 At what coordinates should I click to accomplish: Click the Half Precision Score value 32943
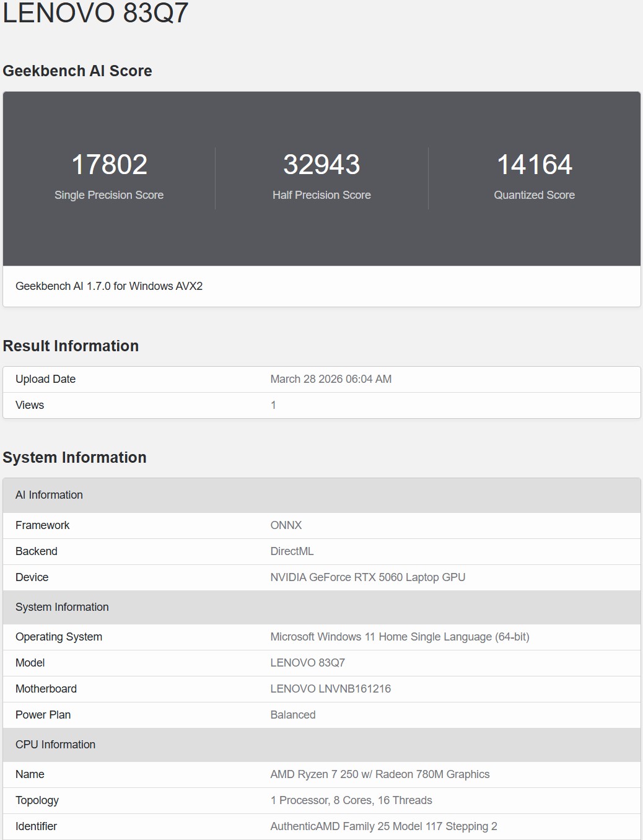click(321, 164)
